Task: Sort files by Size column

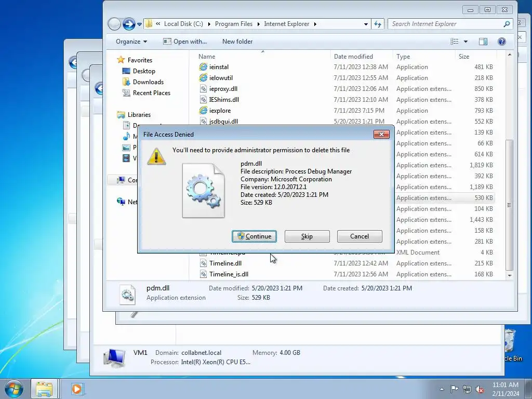Action: point(464,56)
